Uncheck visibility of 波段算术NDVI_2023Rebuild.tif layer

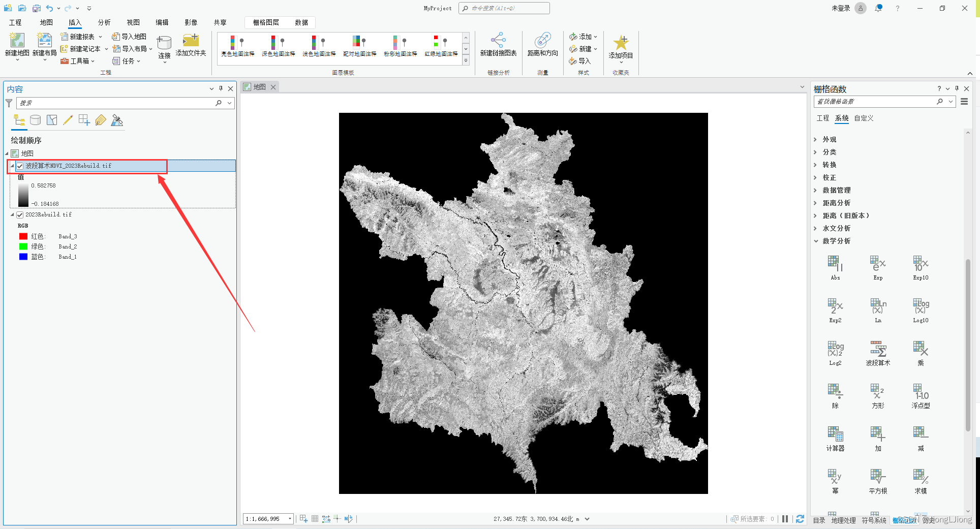point(20,165)
